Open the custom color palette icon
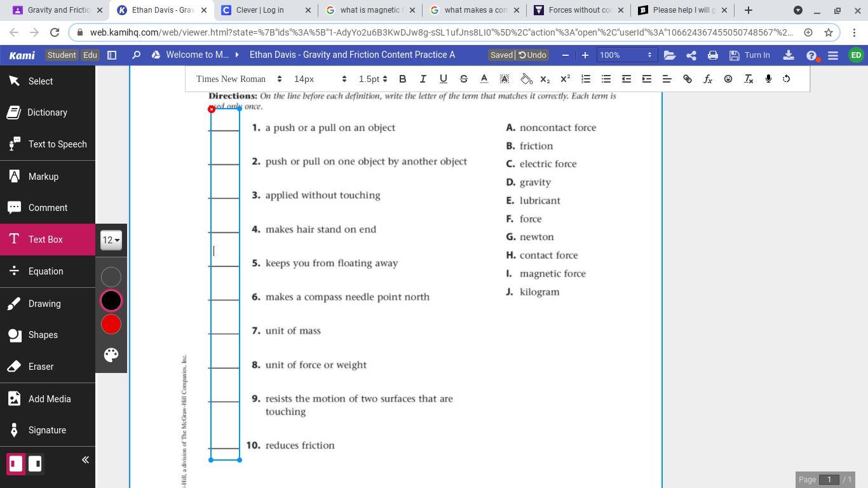 tap(111, 355)
